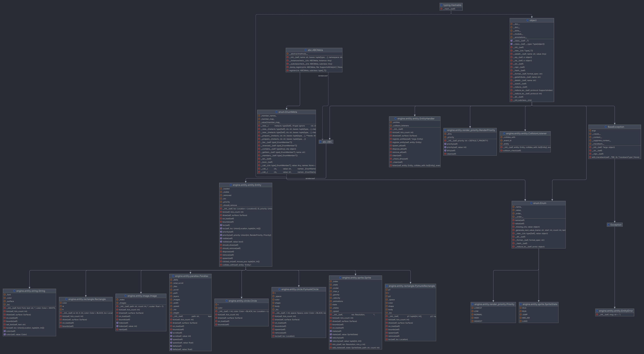Click __members__ method in EnumMeta
This screenshot has width=644, height=354.
pos(279,156)
